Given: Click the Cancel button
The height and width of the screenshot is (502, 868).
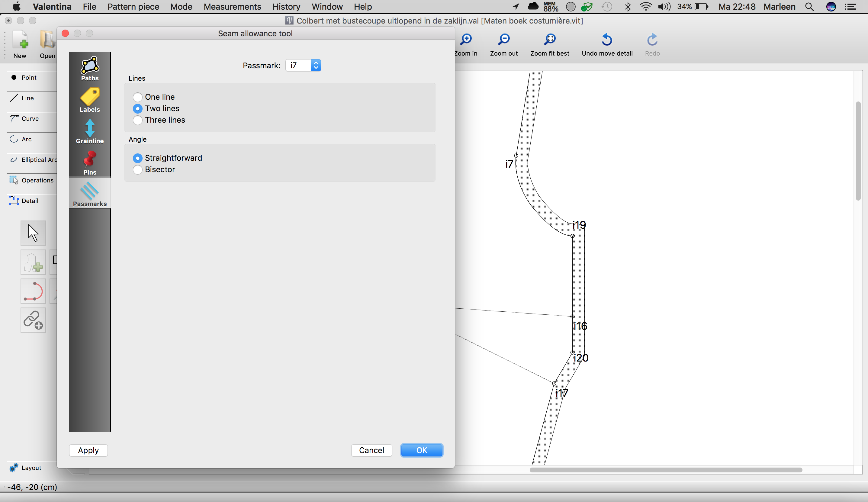Looking at the screenshot, I should (371, 450).
